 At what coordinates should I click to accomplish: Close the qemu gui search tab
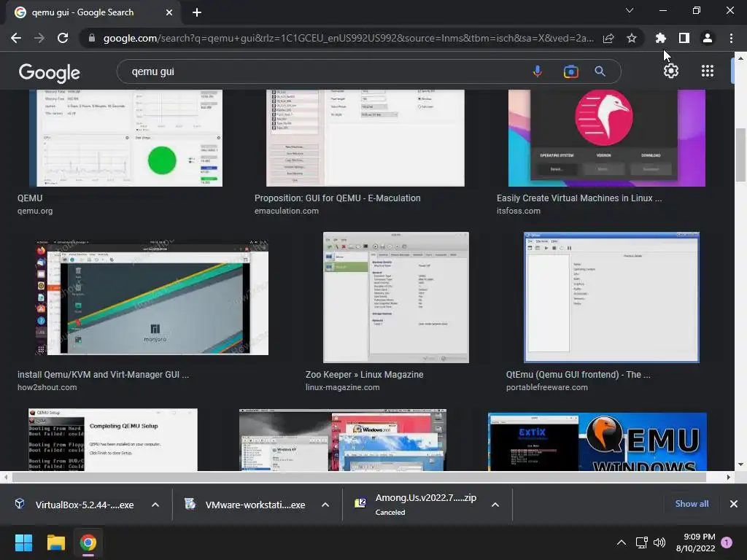(169, 12)
